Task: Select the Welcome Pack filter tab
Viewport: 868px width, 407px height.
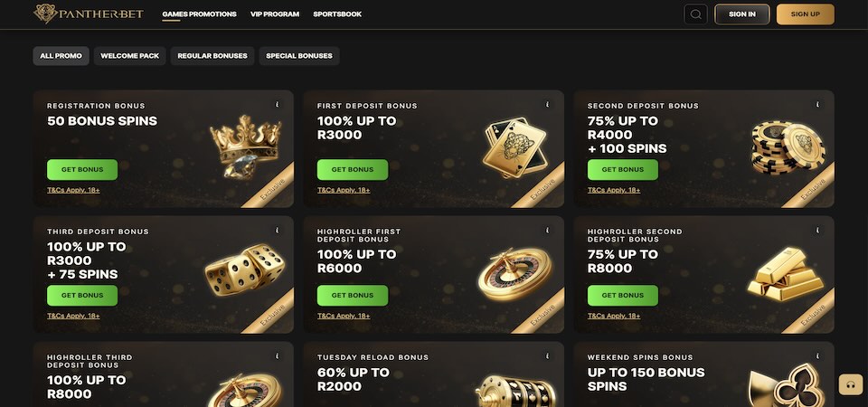Action: coord(129,56)
